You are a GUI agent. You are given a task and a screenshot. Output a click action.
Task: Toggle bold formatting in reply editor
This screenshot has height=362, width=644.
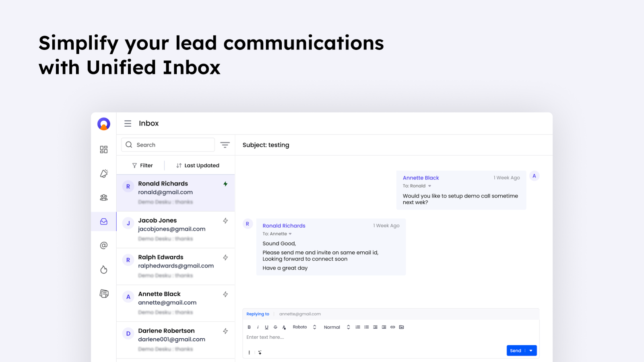249,327
